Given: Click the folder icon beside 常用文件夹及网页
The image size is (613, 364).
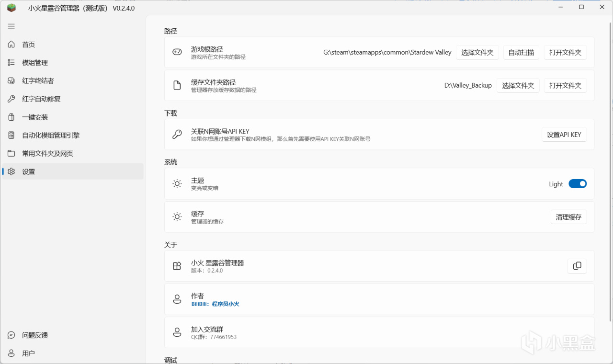Looking at the screenshot, I should pyautogui.click(x=11, y=154).
